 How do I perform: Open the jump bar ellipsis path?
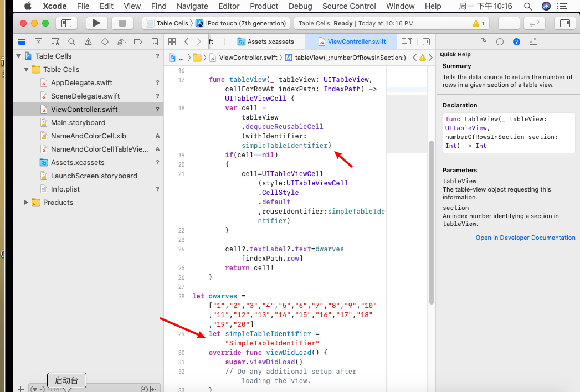click(181, 58)
